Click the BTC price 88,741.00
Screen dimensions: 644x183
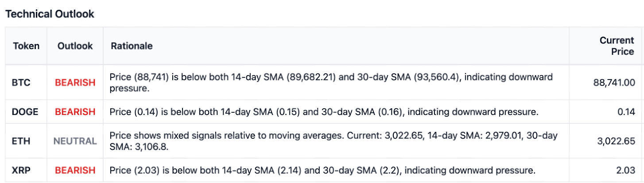click(614, 83)
